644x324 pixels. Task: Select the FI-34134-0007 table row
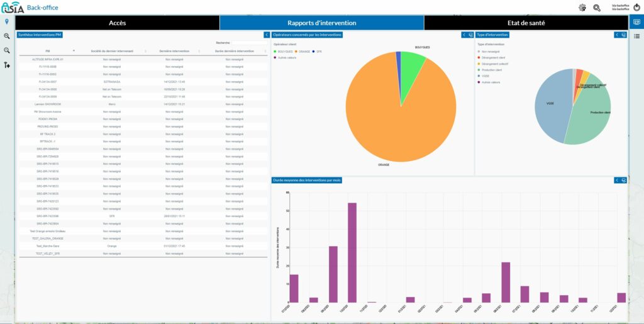[143, 82]
